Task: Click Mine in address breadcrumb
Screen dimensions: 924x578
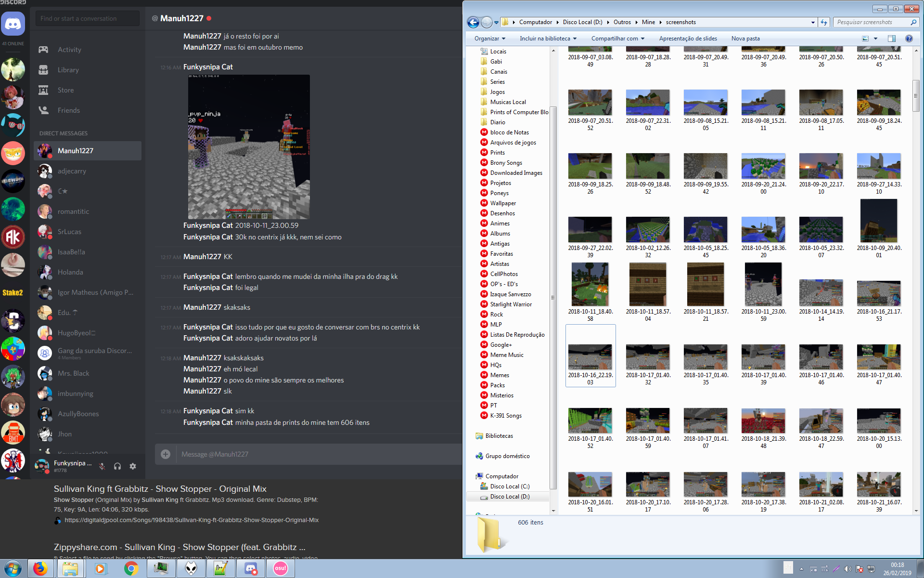Action: point(648,22)
